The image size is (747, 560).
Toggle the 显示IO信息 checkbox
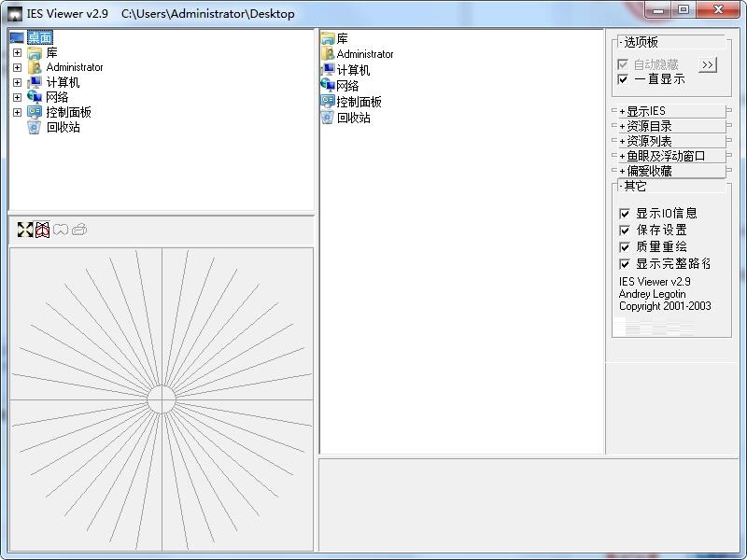(x=625, y=214)
